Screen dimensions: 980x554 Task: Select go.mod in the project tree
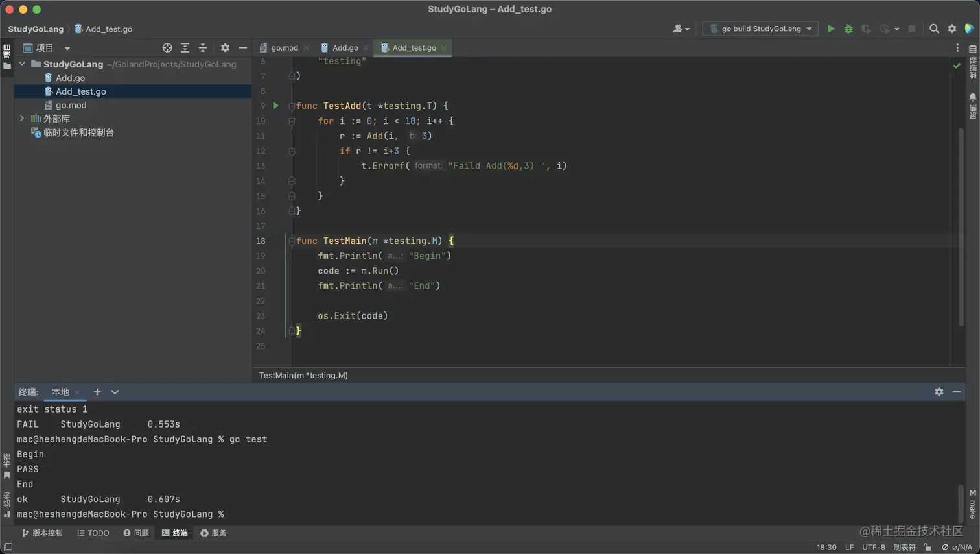coord(71,105)
